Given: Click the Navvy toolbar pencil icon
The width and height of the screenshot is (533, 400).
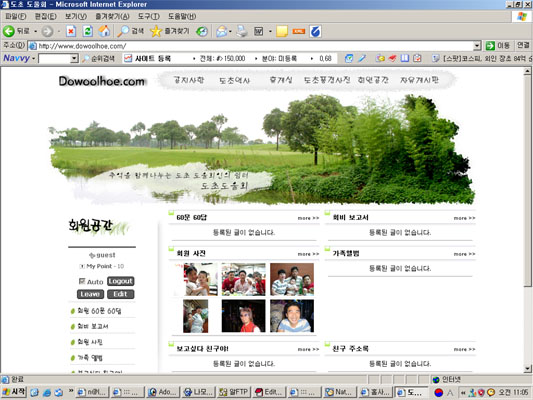Looking at the screenshot, I should click(362, 58).
